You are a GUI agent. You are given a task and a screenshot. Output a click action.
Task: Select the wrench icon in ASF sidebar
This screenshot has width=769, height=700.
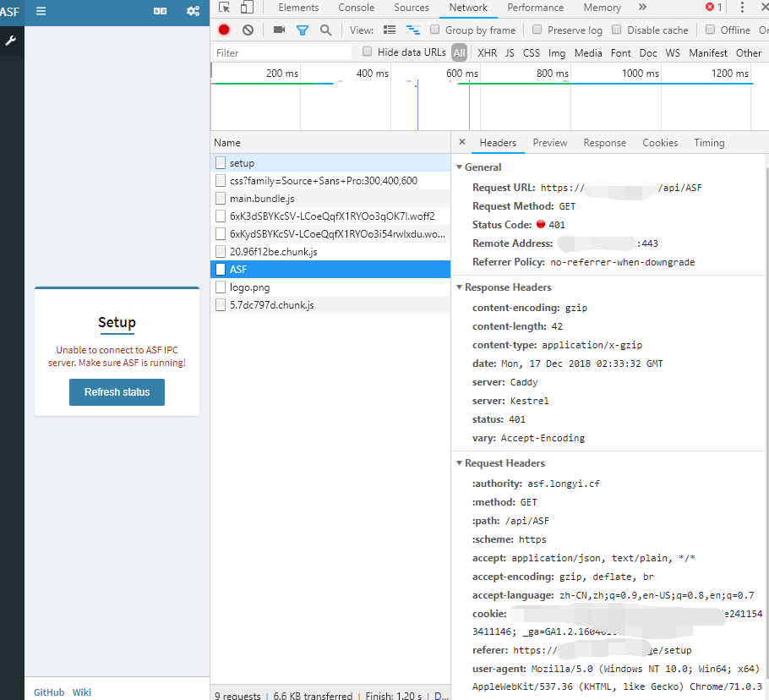tap(11, 41)
